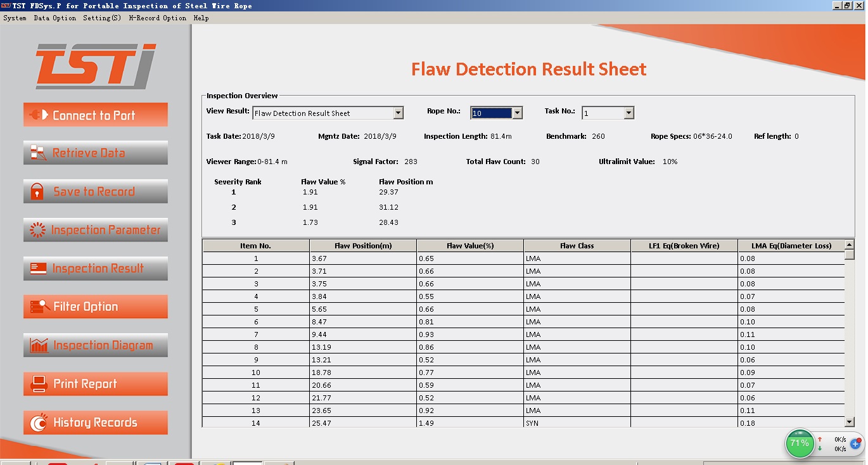This screenshot has width=868, height=465.
Task: Click the table scrollbar down arrow
Action: pyautogui.click(x=850, y=422)
